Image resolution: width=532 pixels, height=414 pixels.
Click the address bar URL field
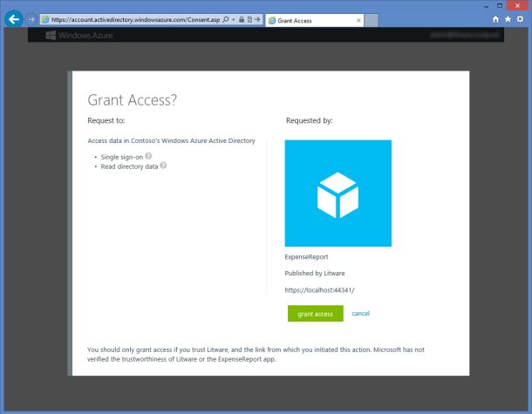(136, 20)
